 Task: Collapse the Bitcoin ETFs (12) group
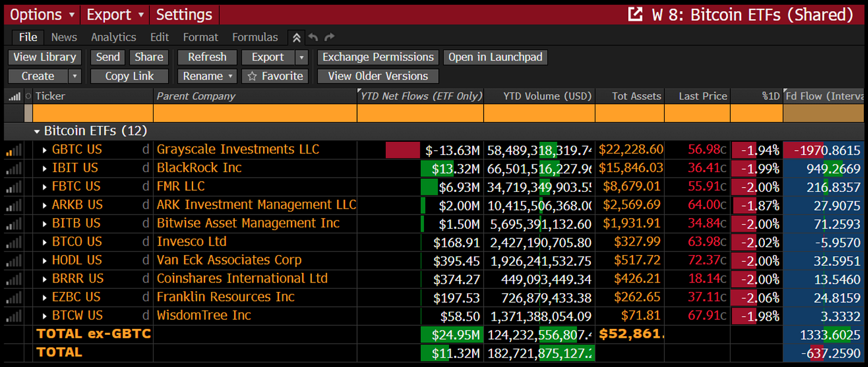click(x=37, y=131)
